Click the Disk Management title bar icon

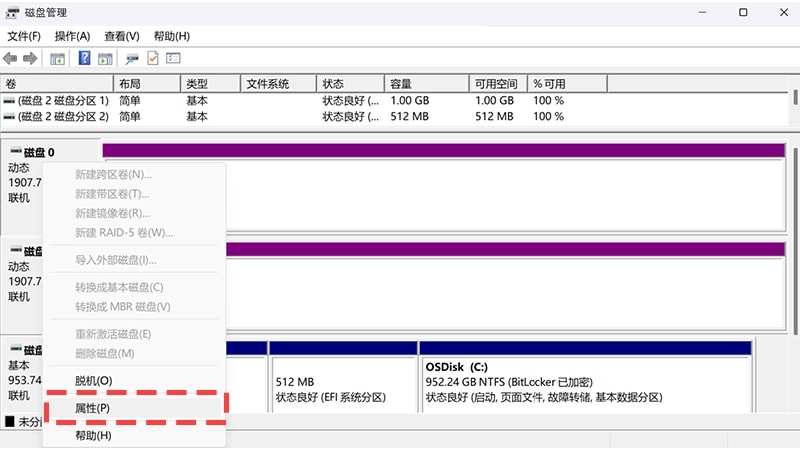click(12, 13)
